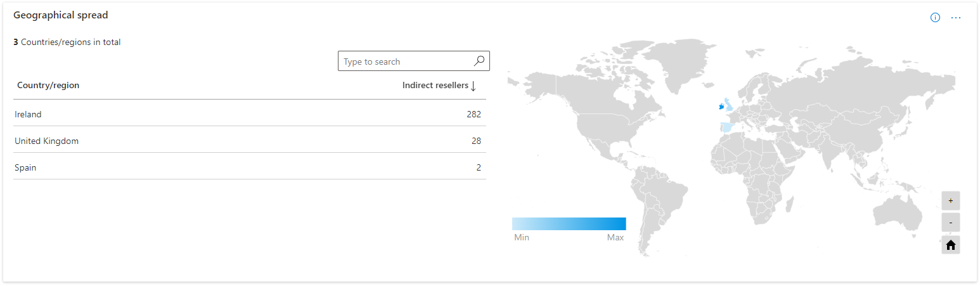Image resolution: width=980 pixels, height=286 pixels.
Task: Click Ireland on the world map
Action: (x=721, y=107)
